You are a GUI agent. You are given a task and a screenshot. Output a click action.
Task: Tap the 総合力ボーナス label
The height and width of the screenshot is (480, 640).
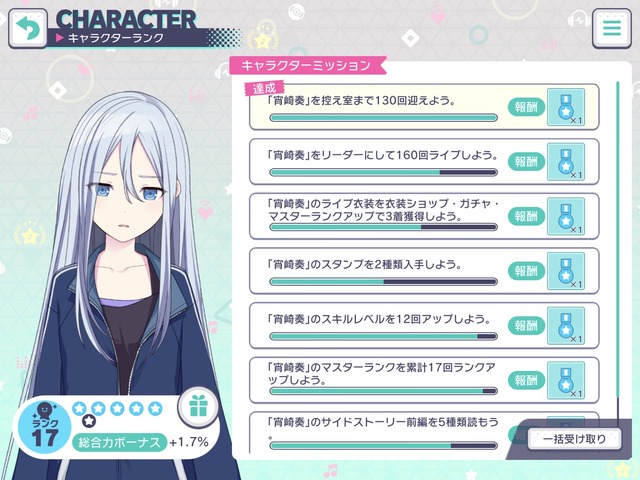click(119, 442)
